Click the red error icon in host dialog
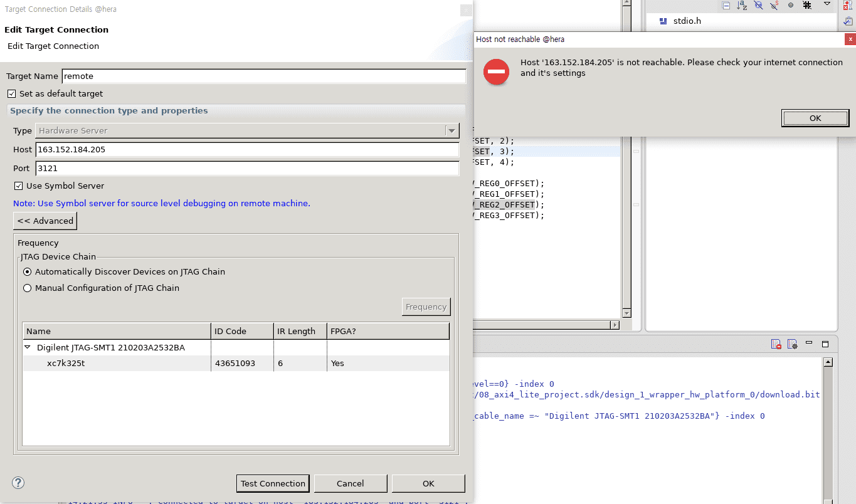This screenshot has height=504, width=856. [496, 73]
